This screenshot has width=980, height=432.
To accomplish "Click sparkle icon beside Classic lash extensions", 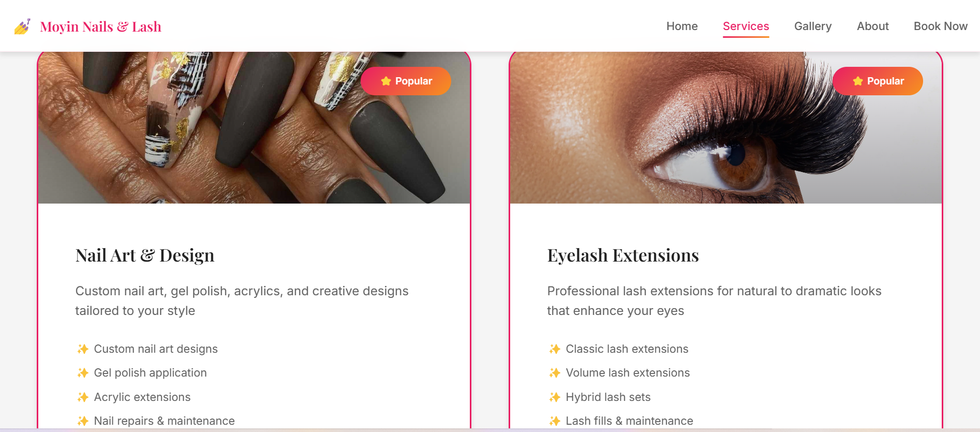I will (x=555, y=349).
